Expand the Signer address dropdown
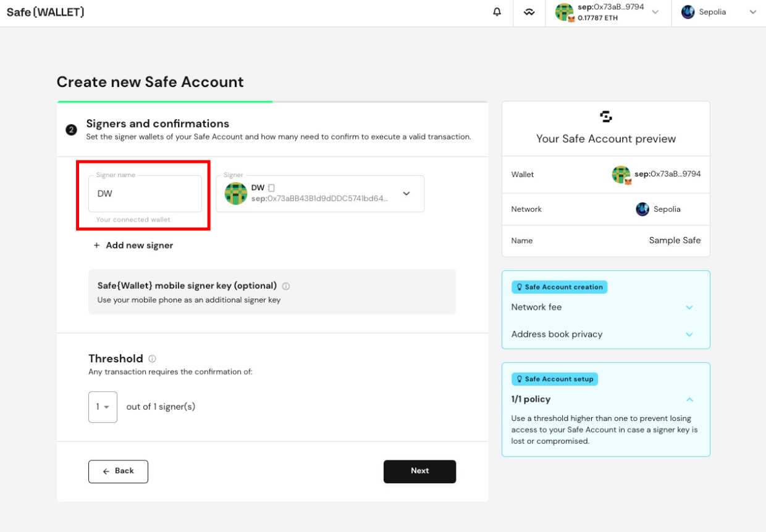The image size is (766, 532). [x=406, y=194]
